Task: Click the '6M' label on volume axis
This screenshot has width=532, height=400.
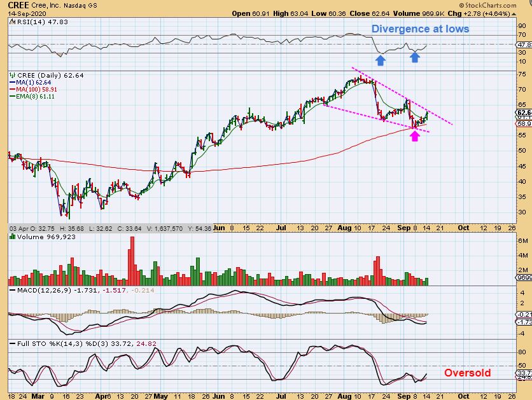Action: [522, 240]
